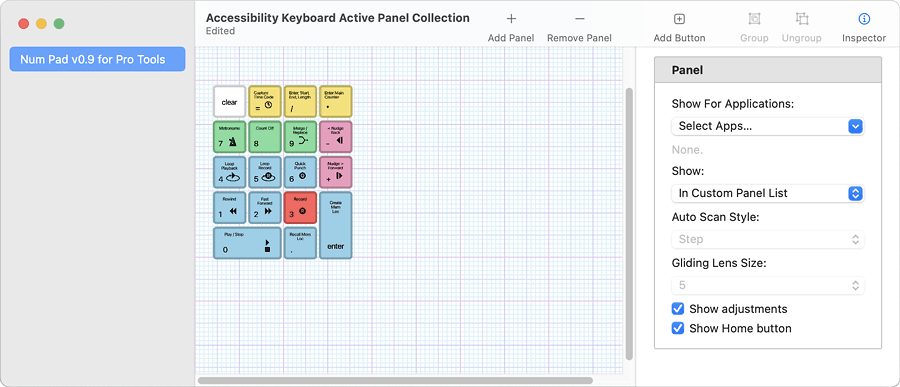This screenshot has height=387, width=900.
Task: Select the Nudge Forward plus key
Action: coord(336,172)
